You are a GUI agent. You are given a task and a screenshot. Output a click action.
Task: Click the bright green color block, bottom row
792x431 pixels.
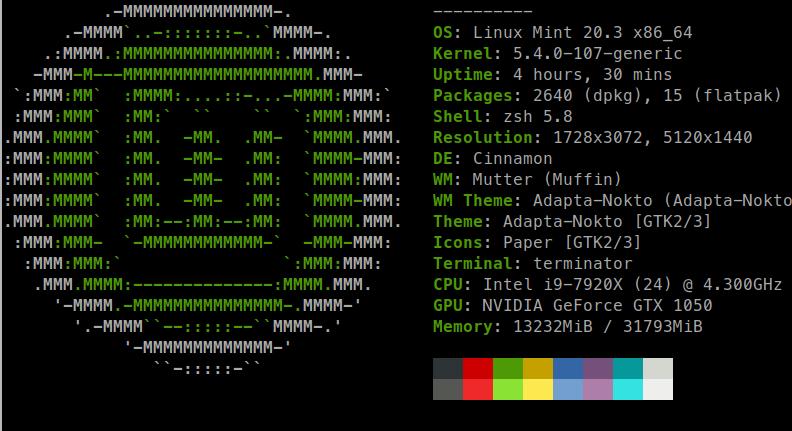(x=508, y=389)
